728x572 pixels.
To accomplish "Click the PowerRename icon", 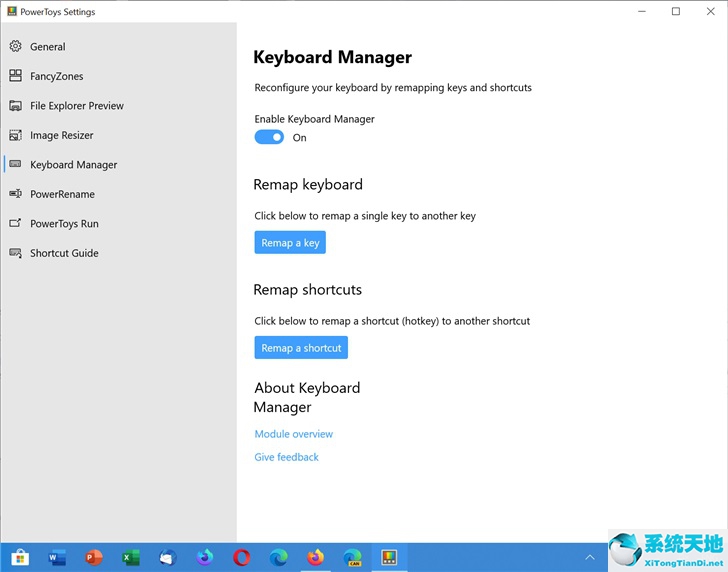I will click(15, 194).
